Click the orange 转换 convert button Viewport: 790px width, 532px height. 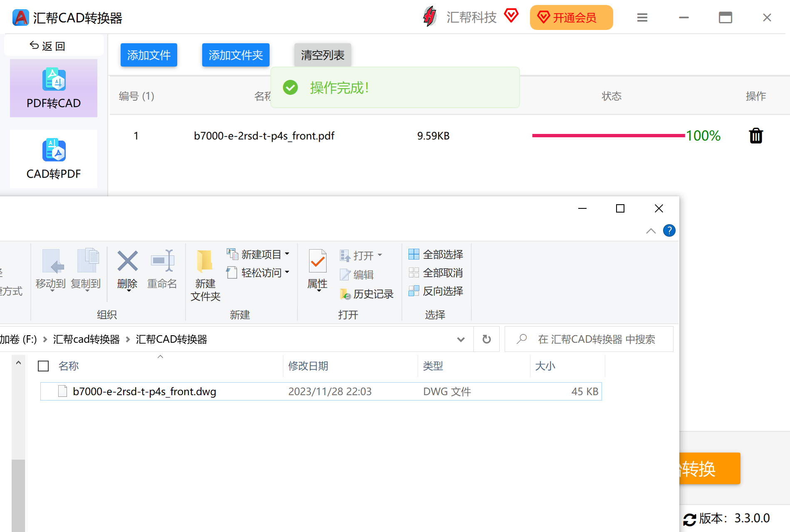coord(710,468)
